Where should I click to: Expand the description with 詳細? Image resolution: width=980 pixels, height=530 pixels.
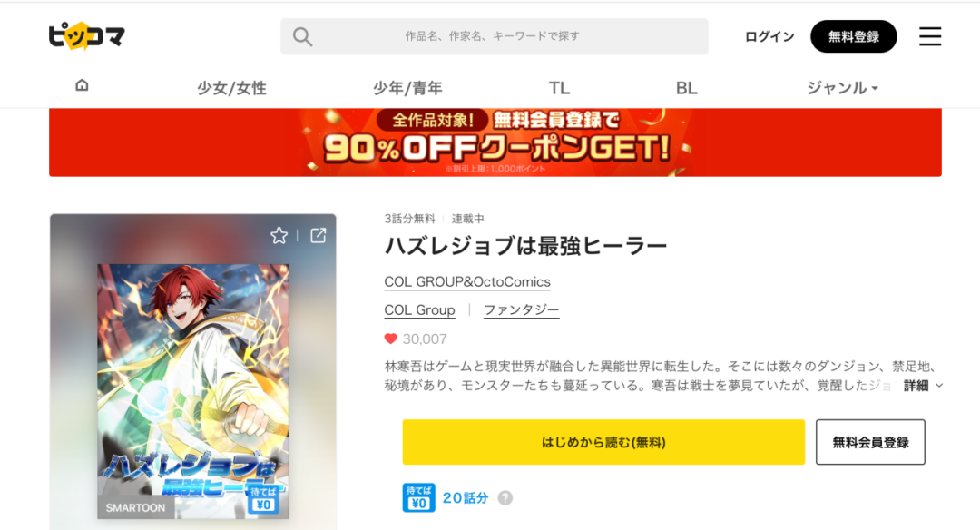coord(923,386)
